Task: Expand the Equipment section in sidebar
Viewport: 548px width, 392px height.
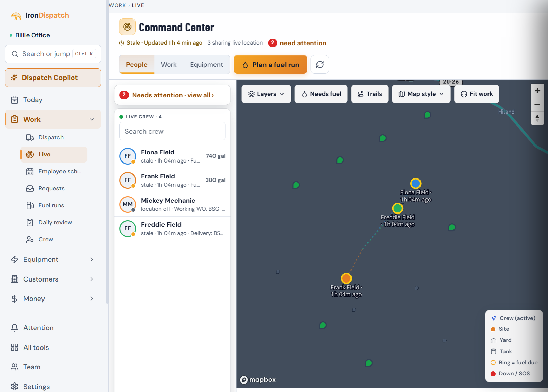Action: point(53,259)
